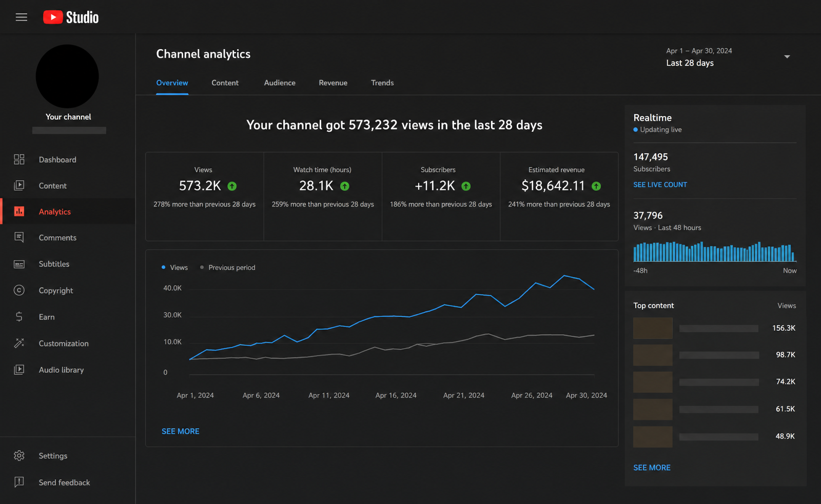Click the Comments icon in sidebar

pyautogui.click(x=19, y=237)
